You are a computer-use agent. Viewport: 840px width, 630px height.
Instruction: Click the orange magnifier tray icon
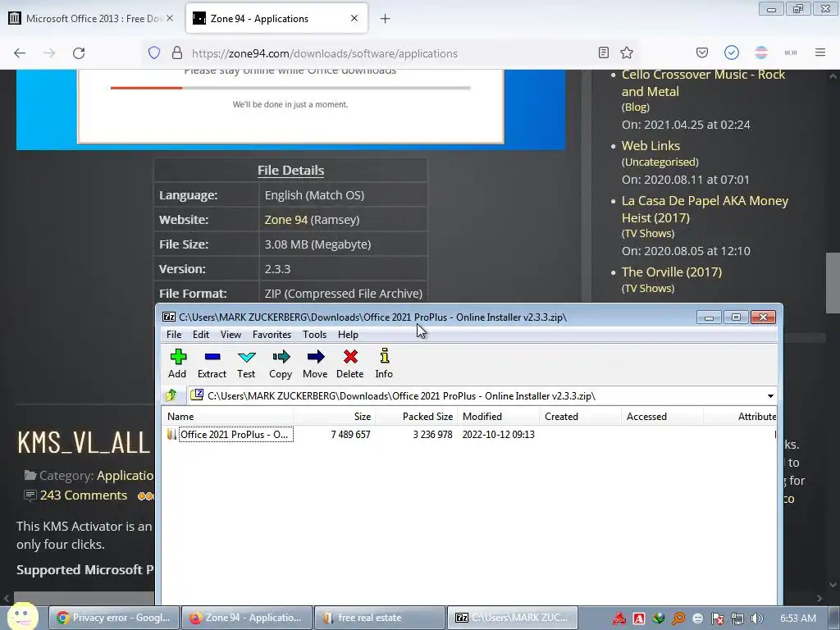[678, 619]
